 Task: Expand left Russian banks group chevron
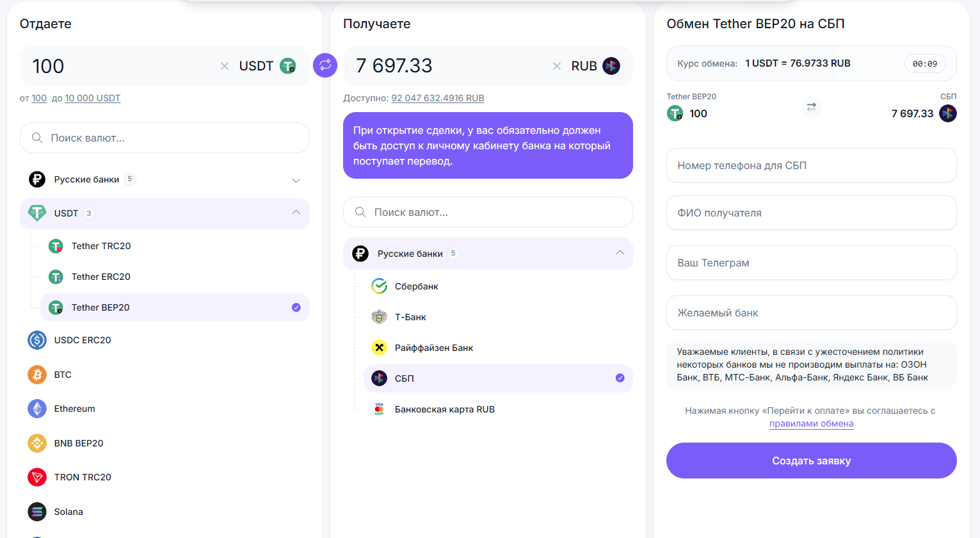(296, 180)
